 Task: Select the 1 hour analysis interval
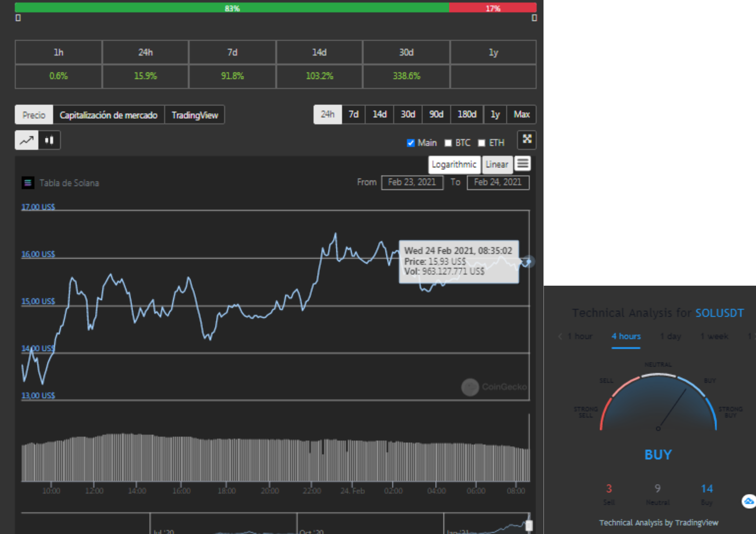tap(580, 336)
